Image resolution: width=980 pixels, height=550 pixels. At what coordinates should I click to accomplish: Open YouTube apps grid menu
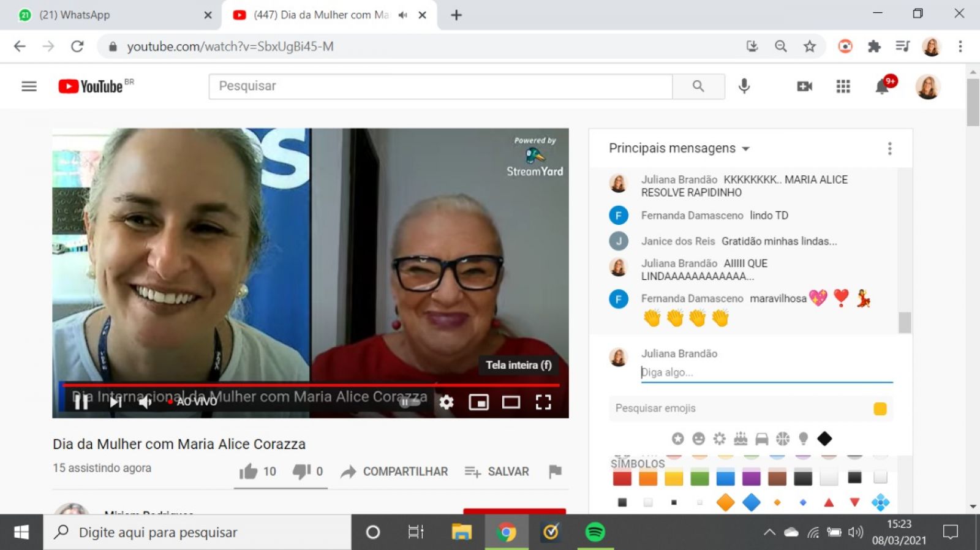coord(843,86)
